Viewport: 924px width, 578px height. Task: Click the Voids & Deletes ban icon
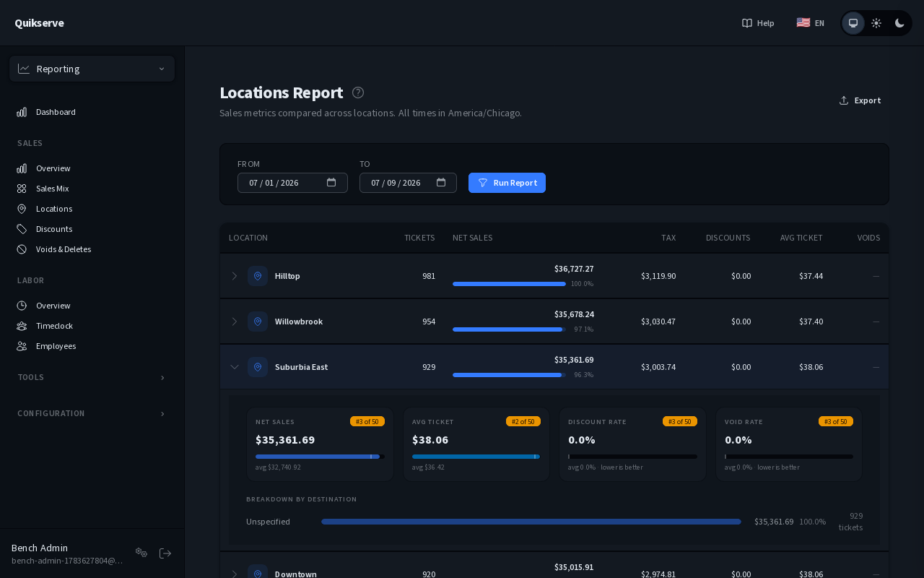[x=22, y=249]
